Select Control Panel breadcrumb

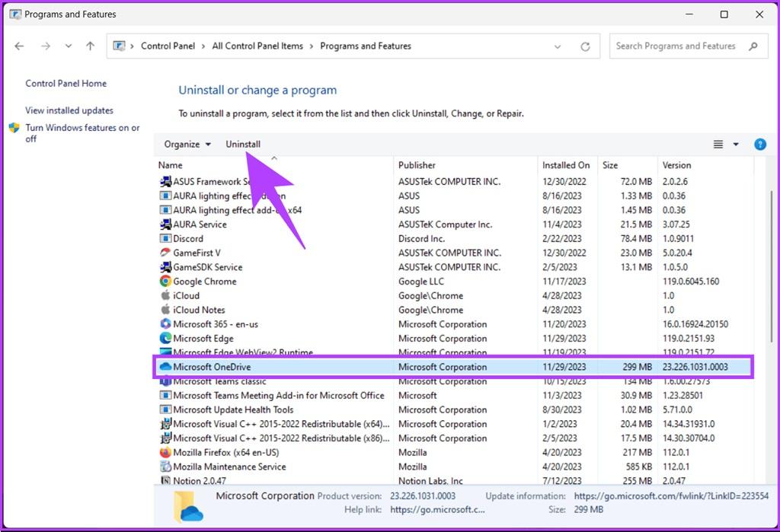[x=168, y=46]
